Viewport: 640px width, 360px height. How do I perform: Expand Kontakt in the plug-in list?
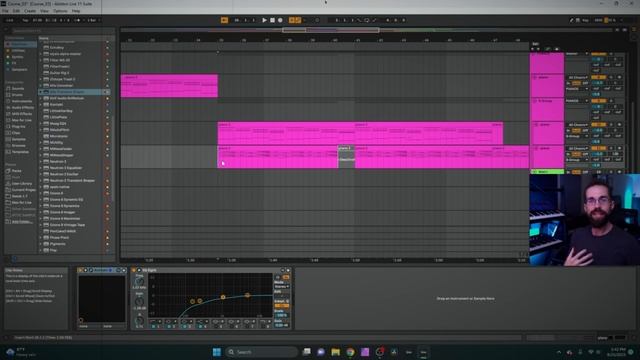pos(41,104)
